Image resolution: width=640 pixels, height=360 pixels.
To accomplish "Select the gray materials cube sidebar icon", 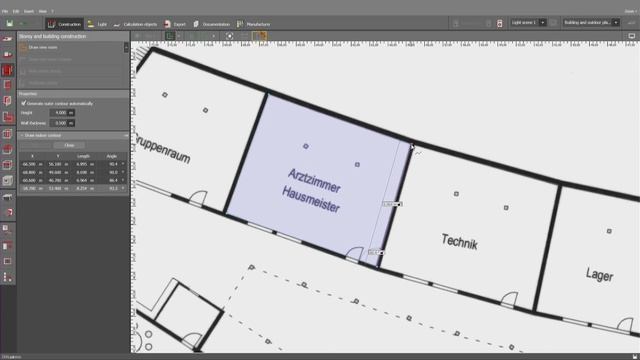I will point(7,181).
